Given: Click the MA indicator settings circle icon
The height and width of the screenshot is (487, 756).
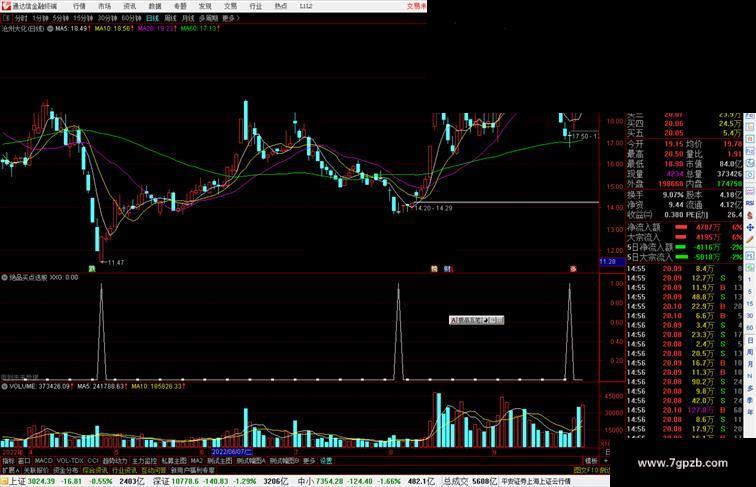Looking at the screenshot, I should 50,29.
